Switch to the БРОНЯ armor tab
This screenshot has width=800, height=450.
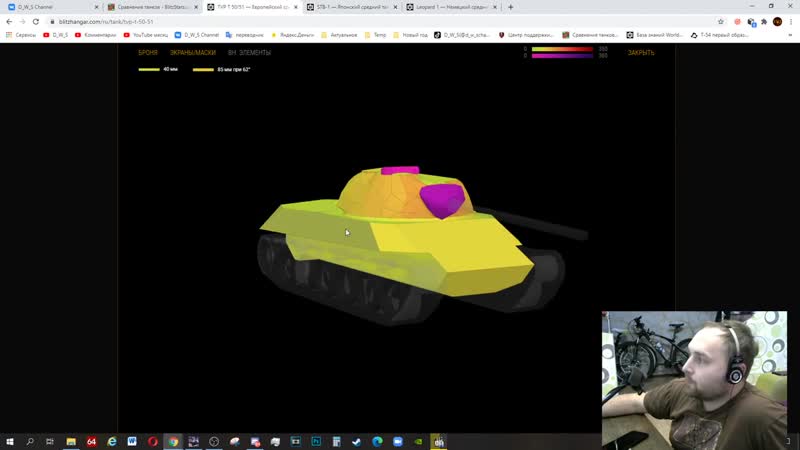point(147,53)
